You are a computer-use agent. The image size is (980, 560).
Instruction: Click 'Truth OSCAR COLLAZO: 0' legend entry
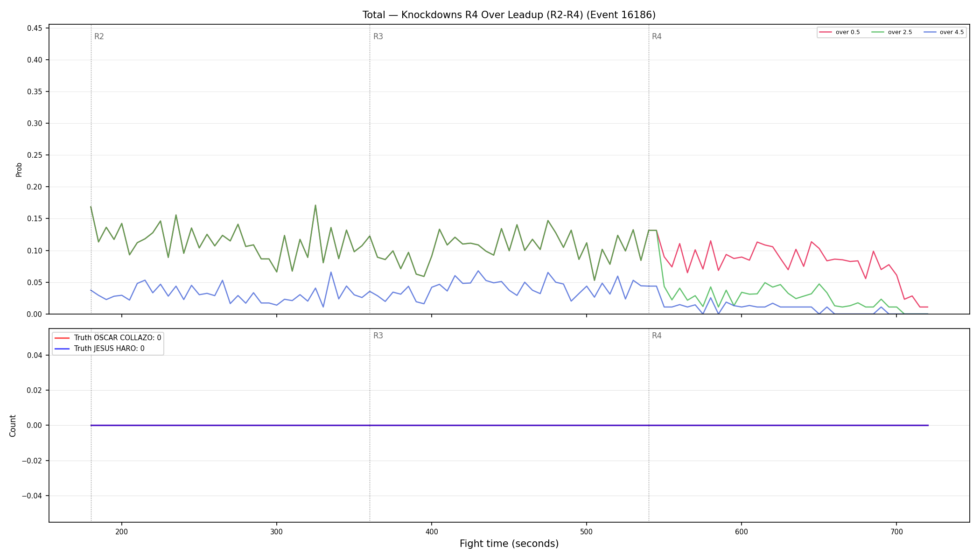tap(108, 337)
